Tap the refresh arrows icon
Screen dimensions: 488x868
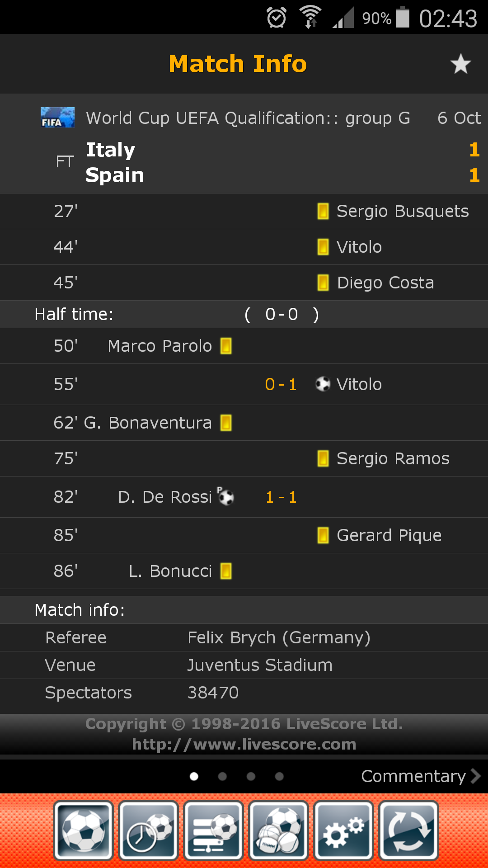408,830
